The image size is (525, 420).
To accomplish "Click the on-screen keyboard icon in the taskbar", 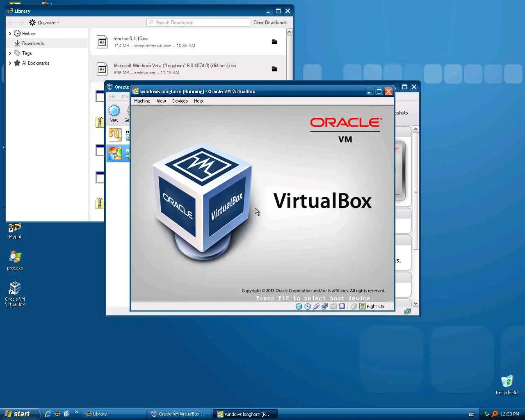I will [x=472, y=414].
